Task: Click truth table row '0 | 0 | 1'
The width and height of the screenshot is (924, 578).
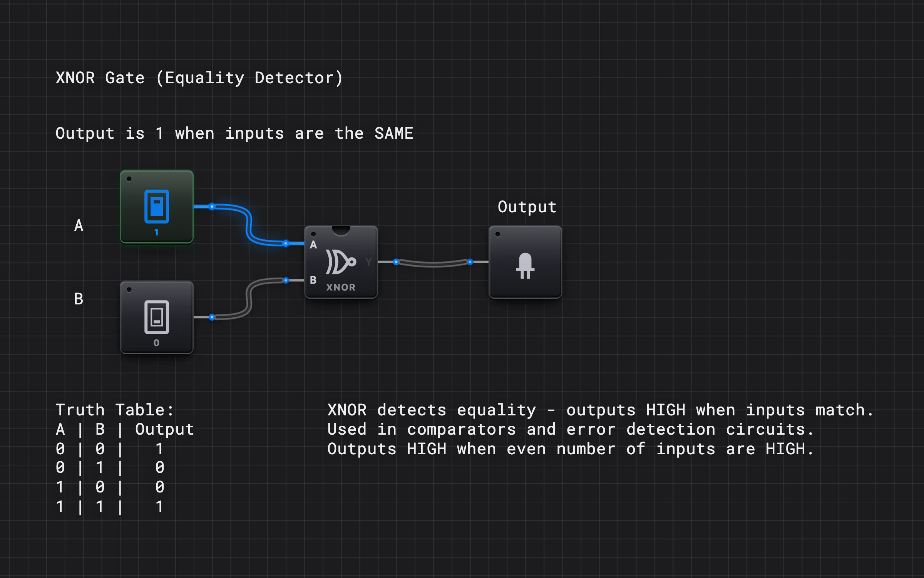Action: 110,449
